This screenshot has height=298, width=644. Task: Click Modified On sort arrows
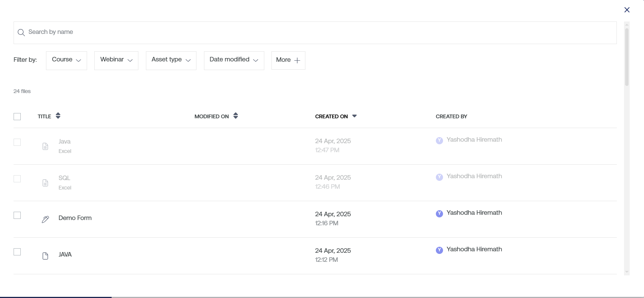236,116
